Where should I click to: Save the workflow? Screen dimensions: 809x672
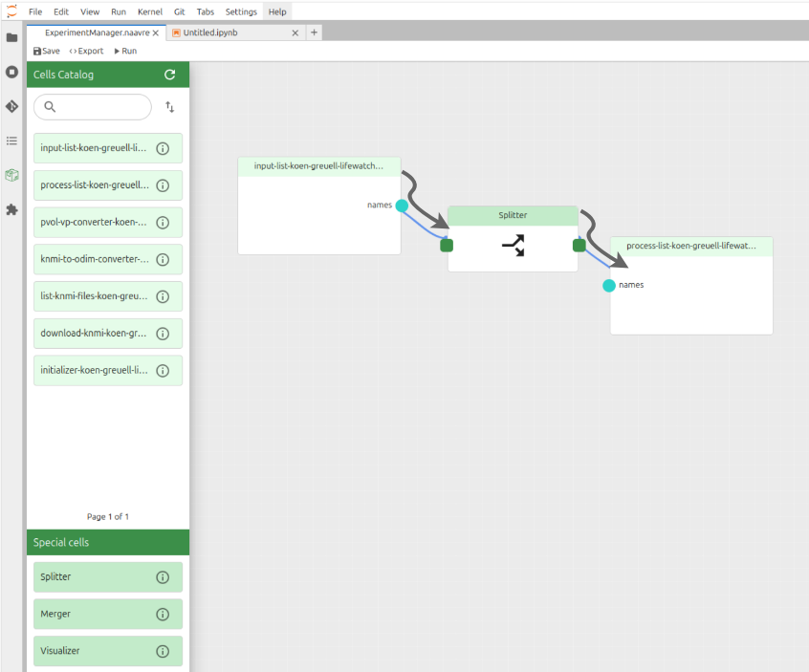coord(47,51)
